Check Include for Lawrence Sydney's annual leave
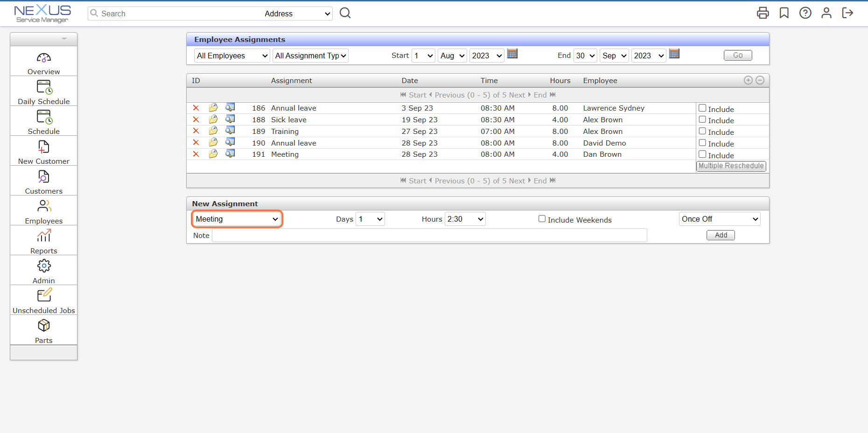 point(702,108)
